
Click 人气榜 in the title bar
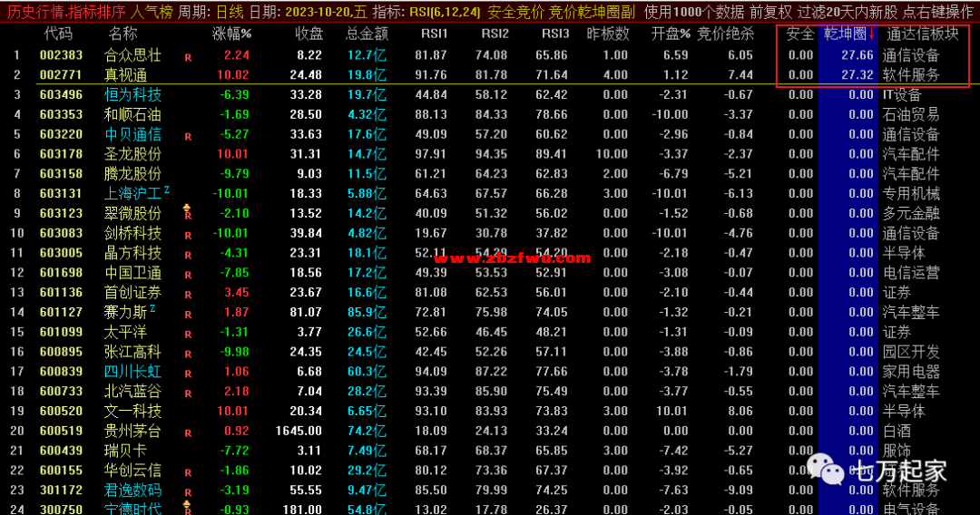pos(152,12)
